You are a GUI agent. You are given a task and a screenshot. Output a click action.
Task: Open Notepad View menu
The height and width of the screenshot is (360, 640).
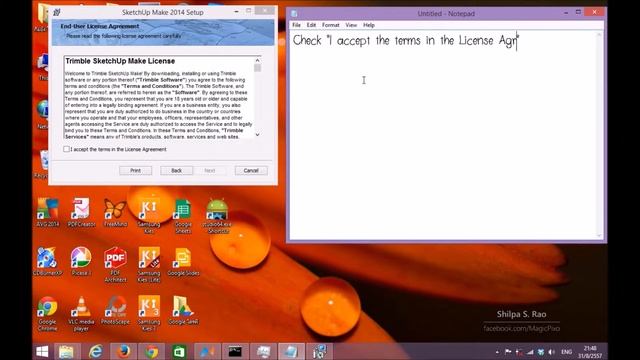pos(351,25)
